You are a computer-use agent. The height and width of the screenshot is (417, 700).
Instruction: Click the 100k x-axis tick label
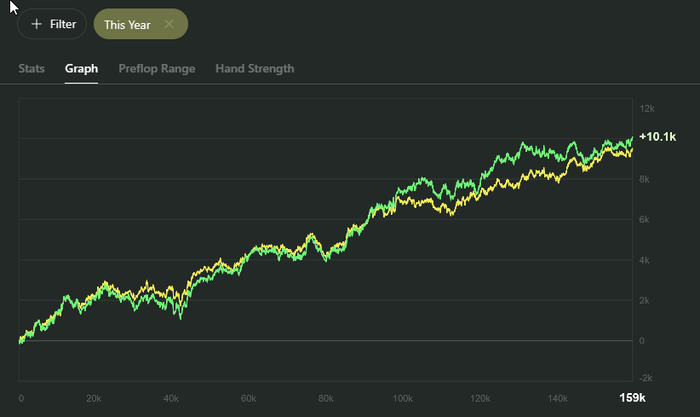click(403, 398)
